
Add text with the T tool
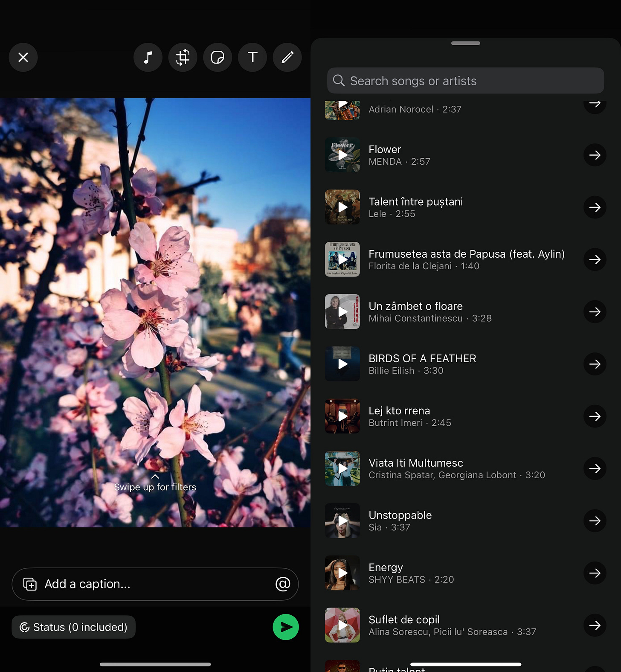pos(252,57)
